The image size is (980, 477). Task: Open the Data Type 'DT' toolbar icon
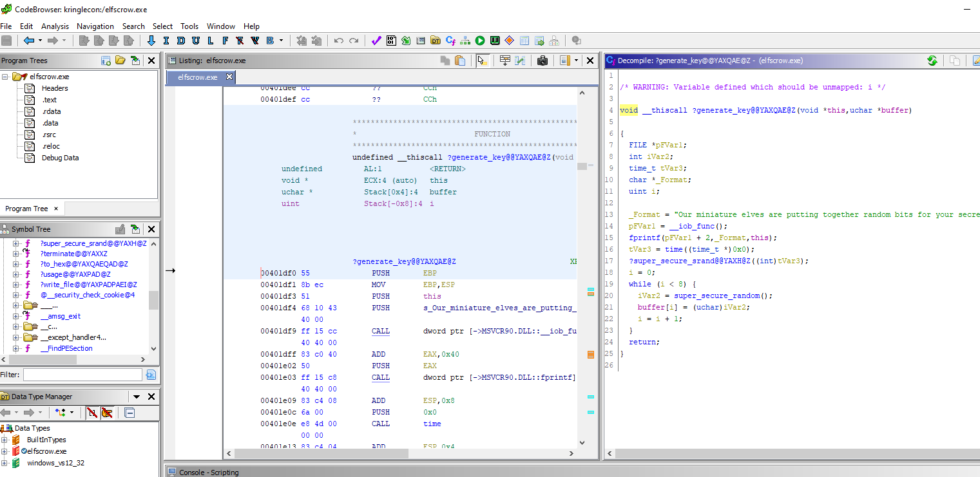coord(436,41)
